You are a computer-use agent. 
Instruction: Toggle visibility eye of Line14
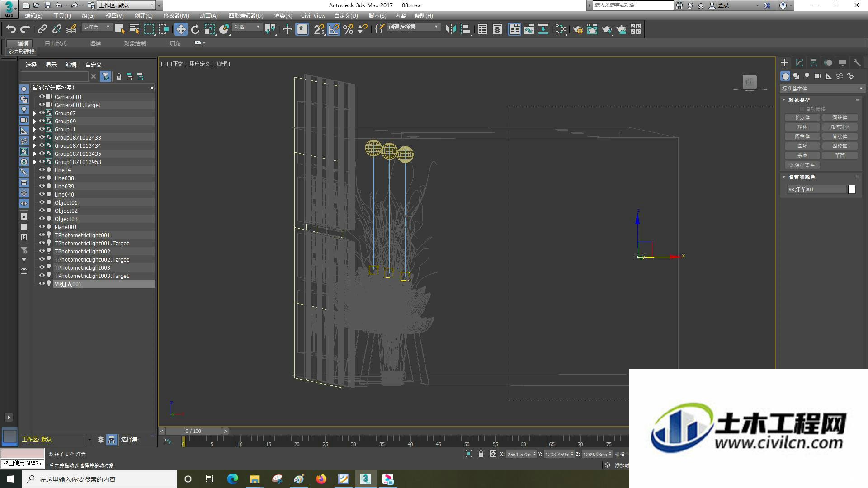[42, 170]
